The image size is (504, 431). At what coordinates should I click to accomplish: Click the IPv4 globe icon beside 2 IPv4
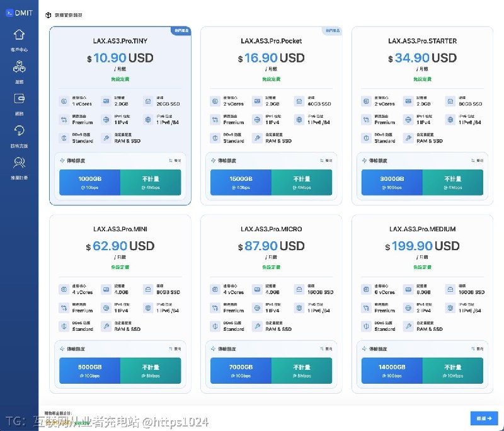(408, 308)
